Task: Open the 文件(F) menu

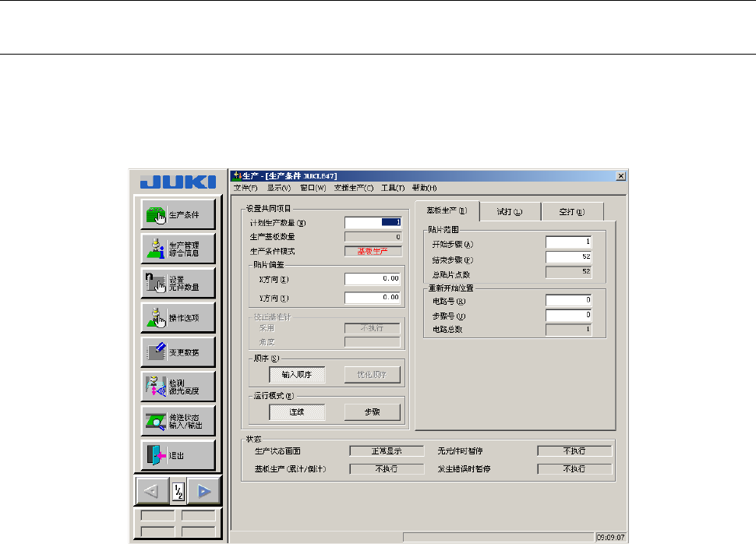Action: [x=246, y=188]
